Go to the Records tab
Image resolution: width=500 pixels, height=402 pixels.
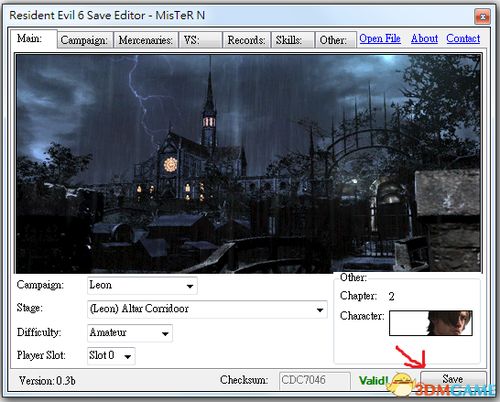(246, 40)
